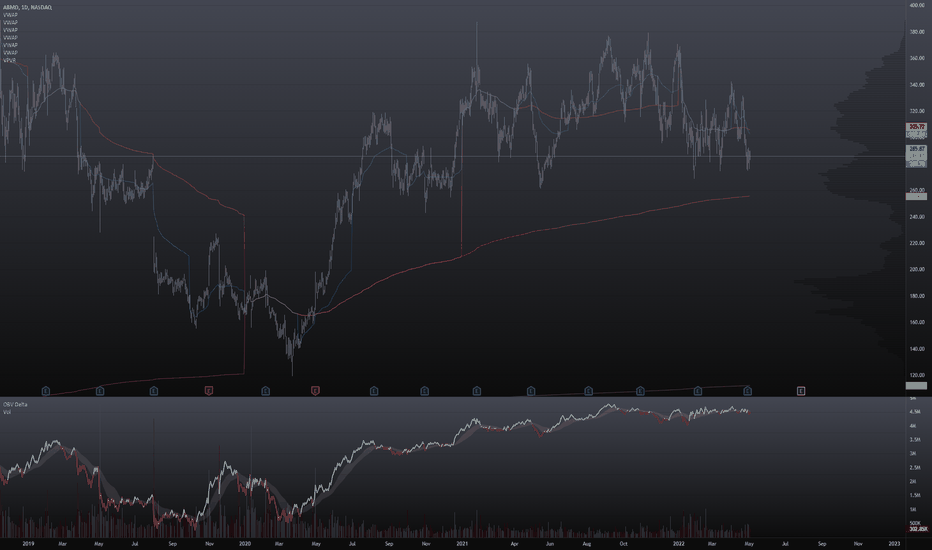The width and height of the screenshot is (932, 550).
Task: Open the earnings marker nearest February 2020
Action: pos(266,391)
